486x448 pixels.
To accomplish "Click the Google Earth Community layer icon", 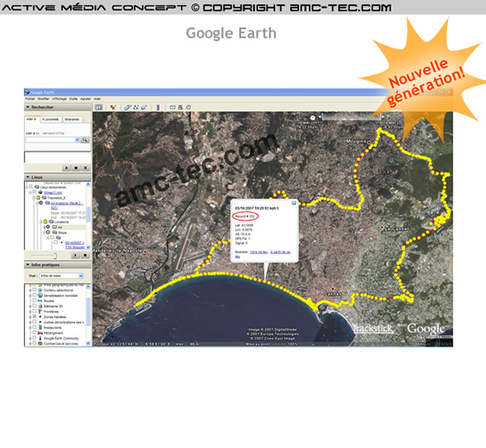I will (40, 338).
